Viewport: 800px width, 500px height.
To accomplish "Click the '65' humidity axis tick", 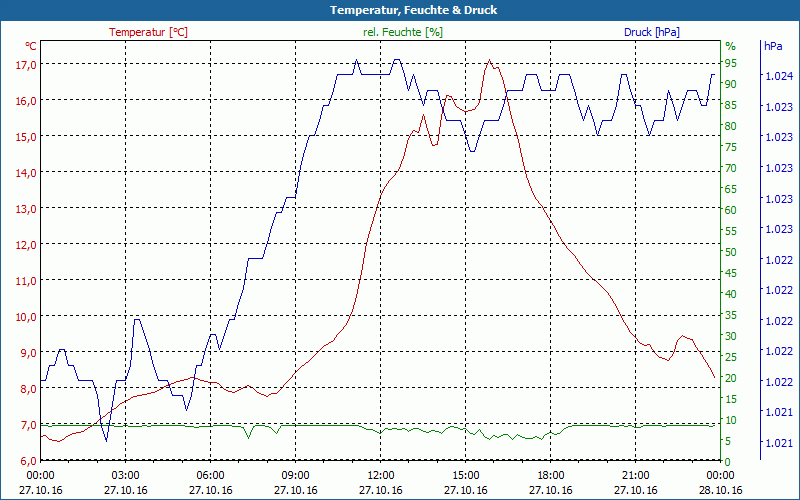I will 731,189.
